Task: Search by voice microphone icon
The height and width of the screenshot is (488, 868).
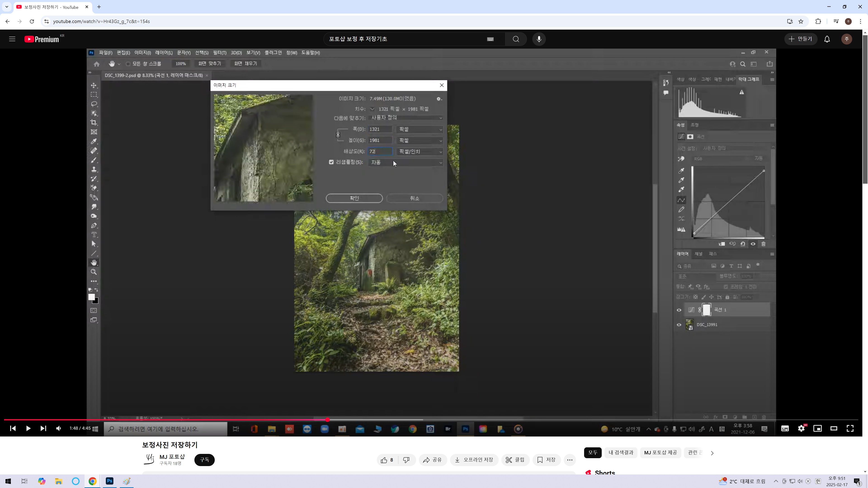Action: point(539,39)
